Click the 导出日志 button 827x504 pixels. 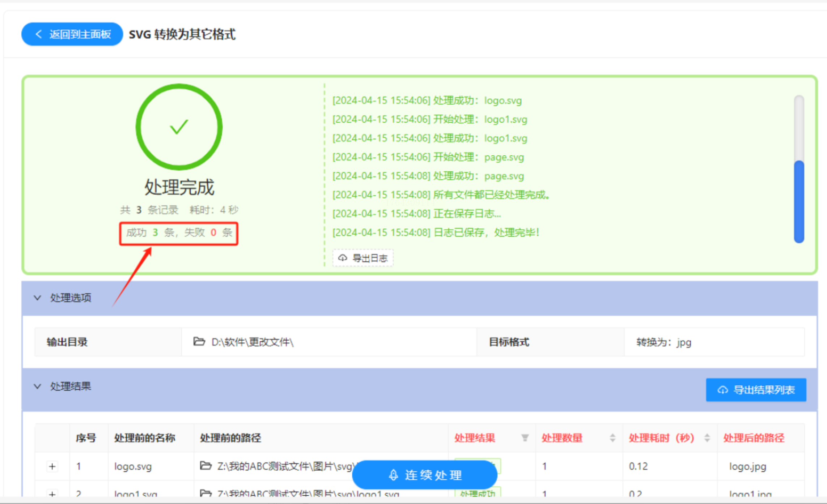[363, 258]
